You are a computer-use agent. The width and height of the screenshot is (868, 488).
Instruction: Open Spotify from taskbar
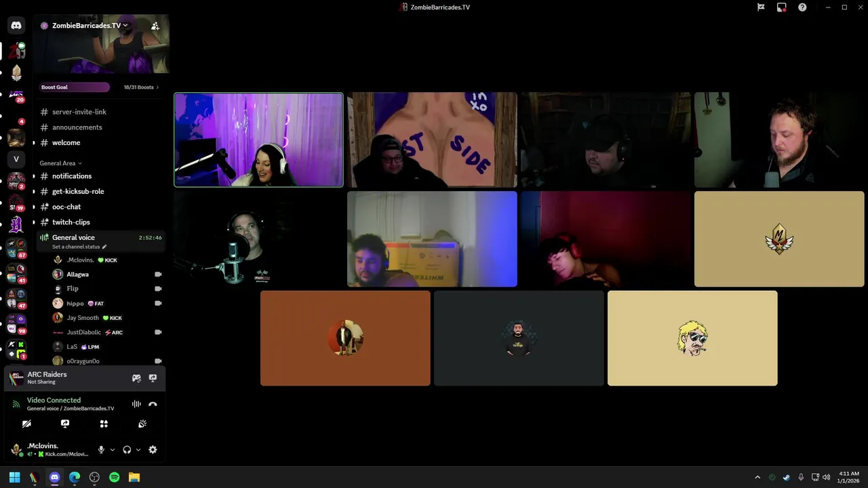point(114,477)
